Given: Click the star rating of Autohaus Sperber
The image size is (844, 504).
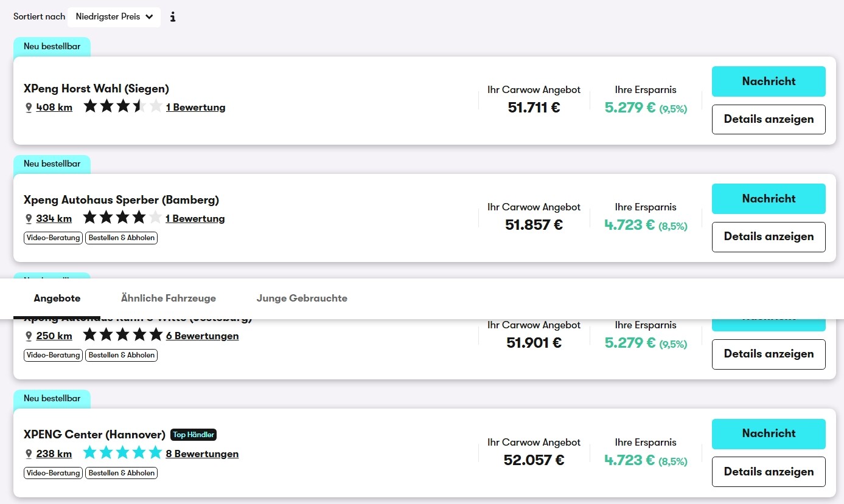Looking at the screenshot, I should tap(123, 218).
